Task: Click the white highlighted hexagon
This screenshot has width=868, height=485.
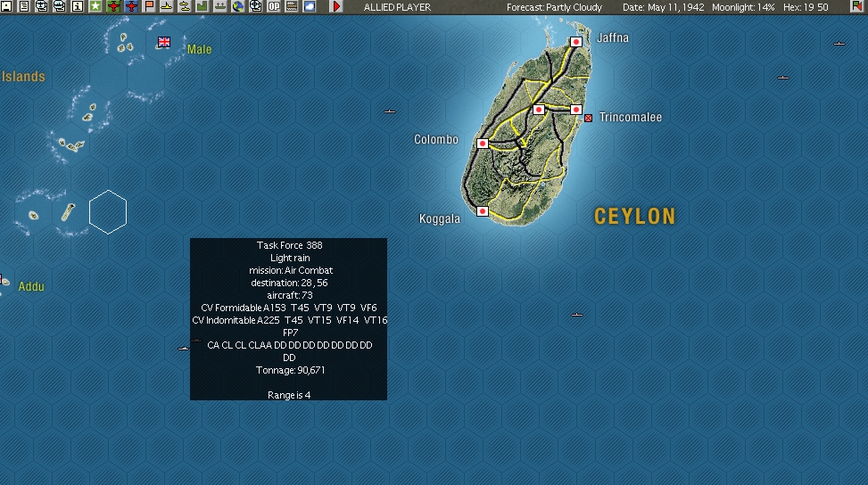Action: (x=108, y=212)
